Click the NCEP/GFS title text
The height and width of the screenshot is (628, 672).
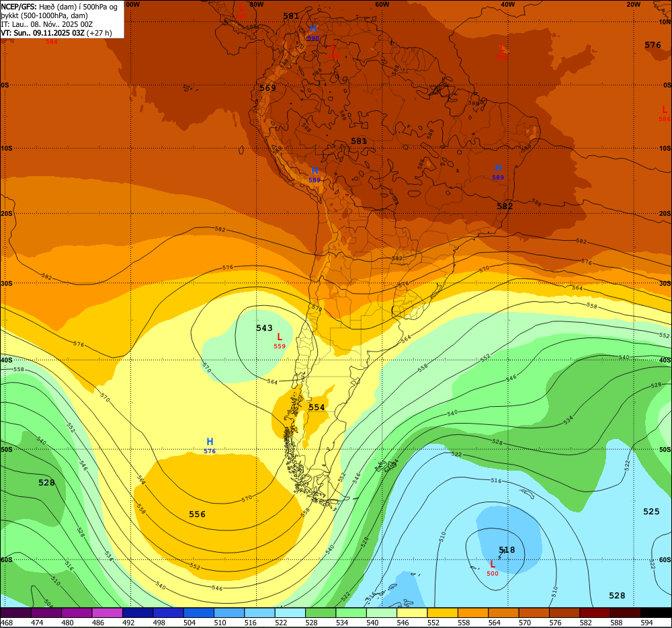pos(18,7)
